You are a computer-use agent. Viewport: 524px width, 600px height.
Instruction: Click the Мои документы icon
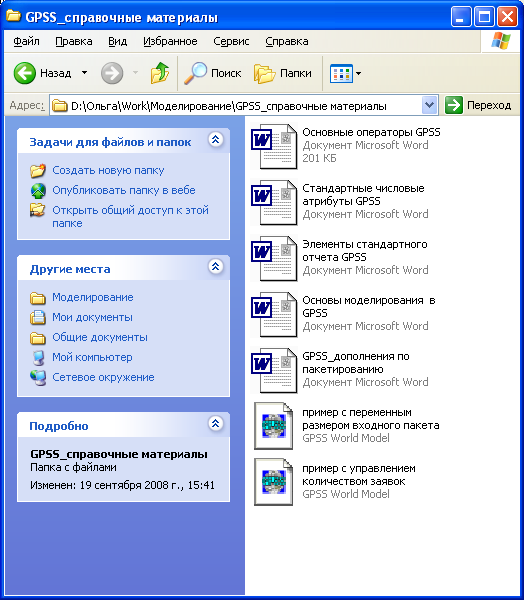click(38, 317)
